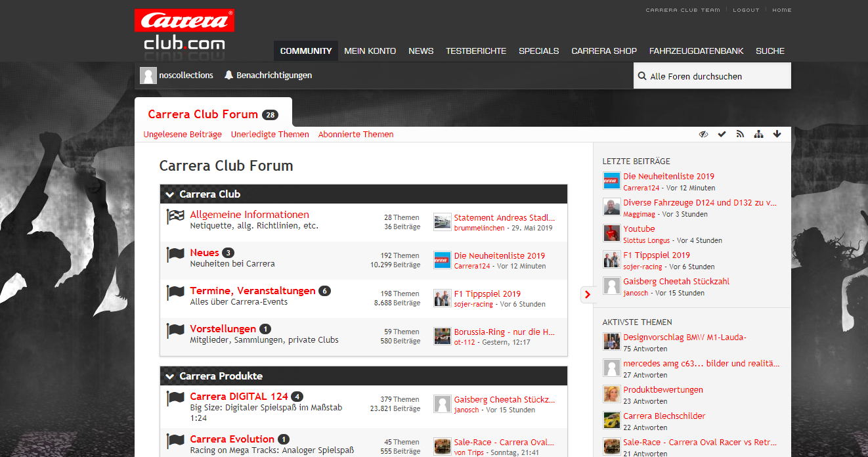Jump down with the arrow icon

[x=777, y=134]
